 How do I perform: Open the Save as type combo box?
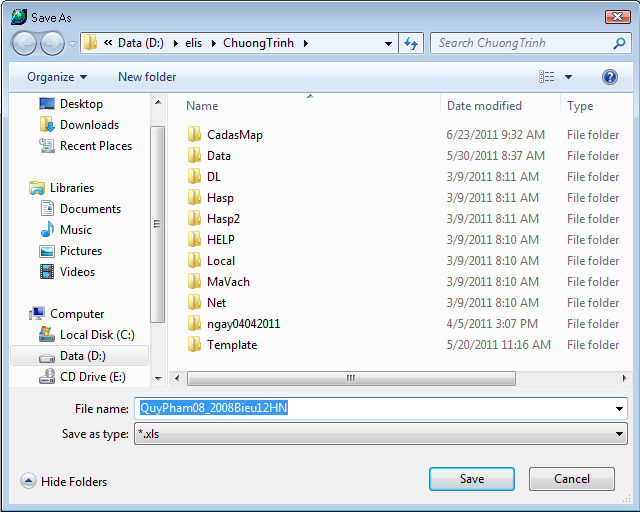380,434
